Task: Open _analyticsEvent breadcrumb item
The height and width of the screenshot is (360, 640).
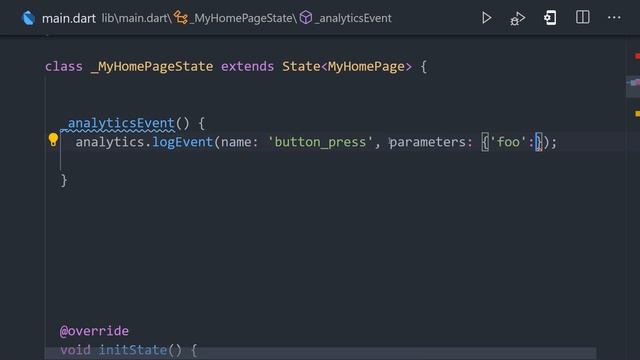Action: pos(353,18)
